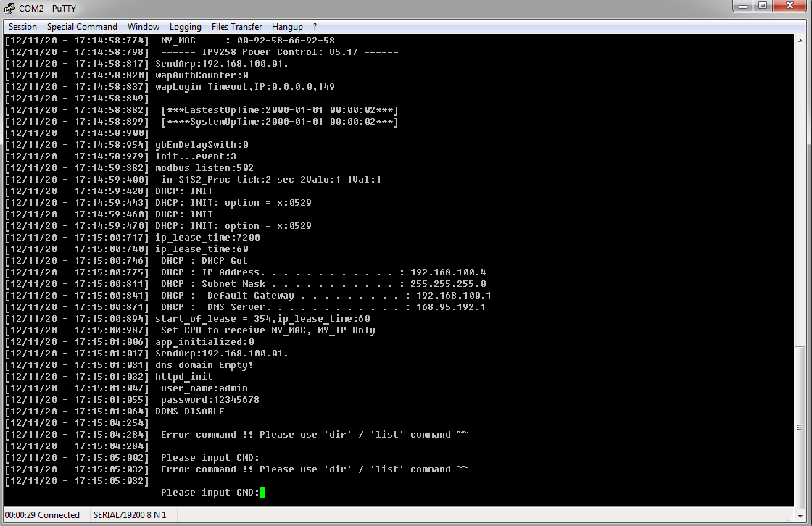812x526 pixels.
Task: Click the vertical scrollbar thumb
Action: (x=800, y=427)
